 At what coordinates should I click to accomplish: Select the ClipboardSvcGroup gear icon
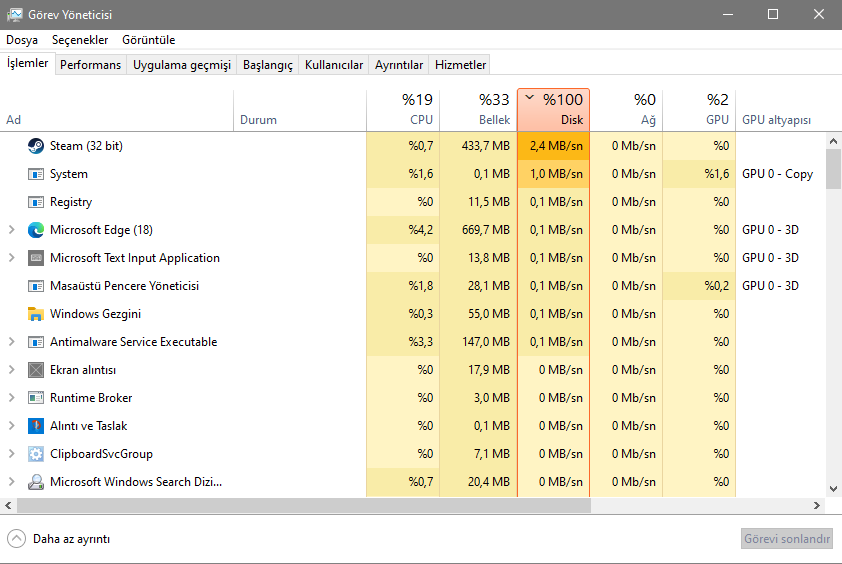(x=36, y=454)
